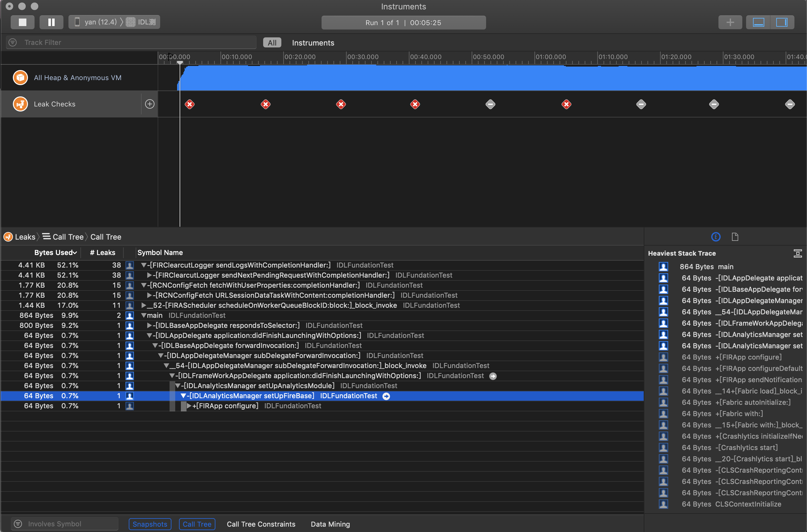Viewport: 807px width, 532px height.
Task: Click the plus icon on Leak Checks track
Action: coord(149,104)
